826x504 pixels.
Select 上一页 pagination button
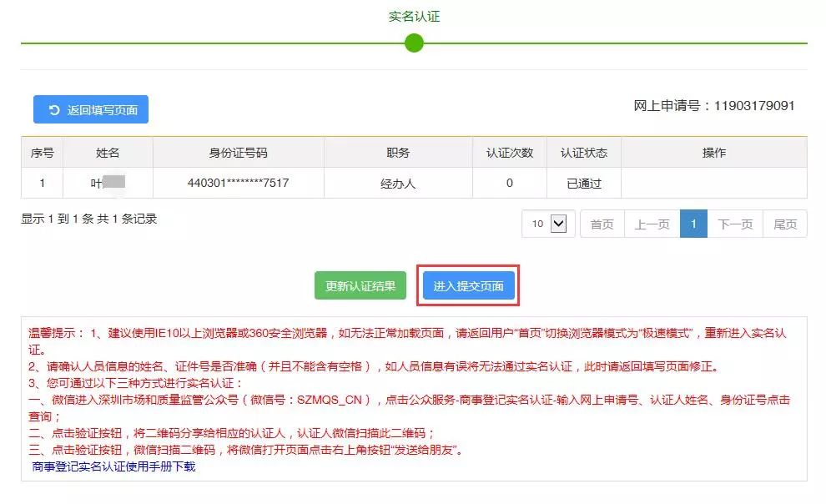pyautogui.click(x=652, y=224)
